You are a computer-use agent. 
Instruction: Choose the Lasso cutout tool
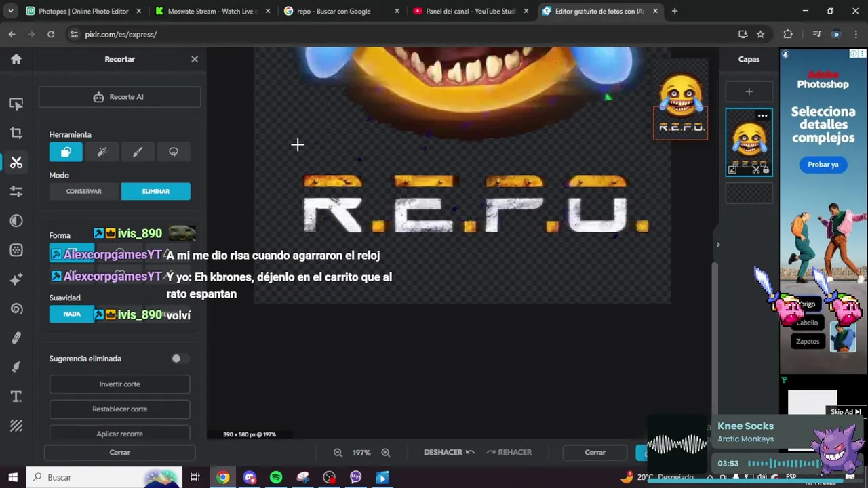(x=174, y=152)
